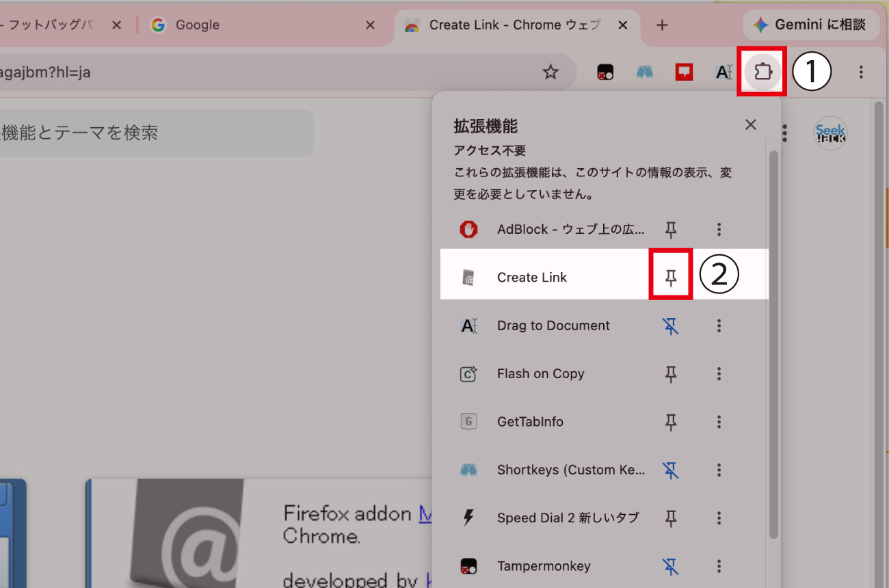Click the red speech-bubble extension toolbar icon
The width and height of the screenshot is (889, 588).
click(684, 72)
